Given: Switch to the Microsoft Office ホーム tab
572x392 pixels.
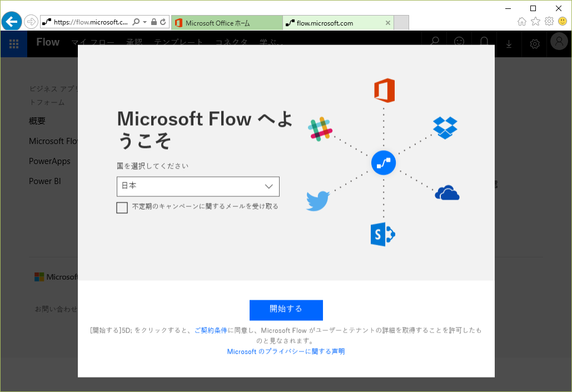Looking at the screenshot, I should [x=227, y=23].
